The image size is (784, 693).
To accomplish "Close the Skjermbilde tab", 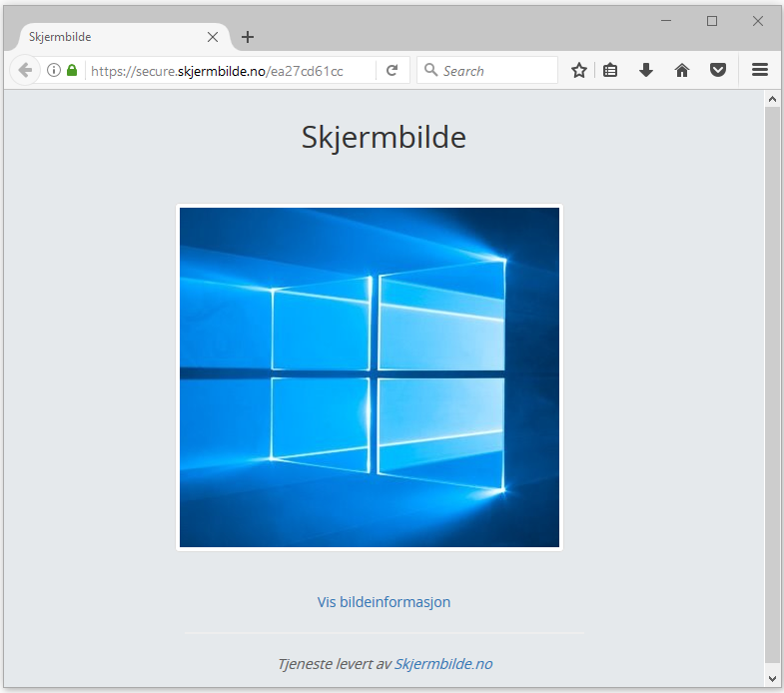I will [213, 37].
